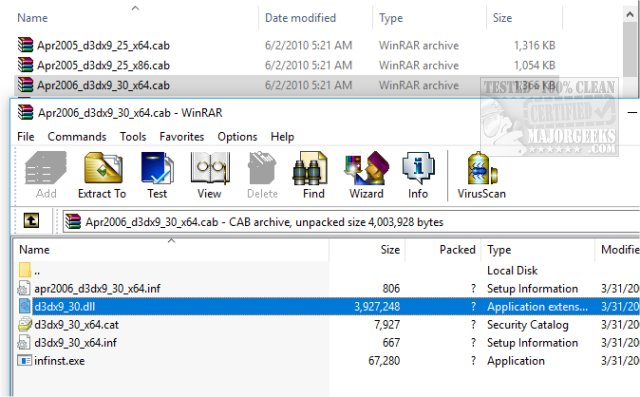Image resolution: width=640 pixels, height=397 pixels.
Task: Open the Commands menu
Action: (x=77, y=137)
